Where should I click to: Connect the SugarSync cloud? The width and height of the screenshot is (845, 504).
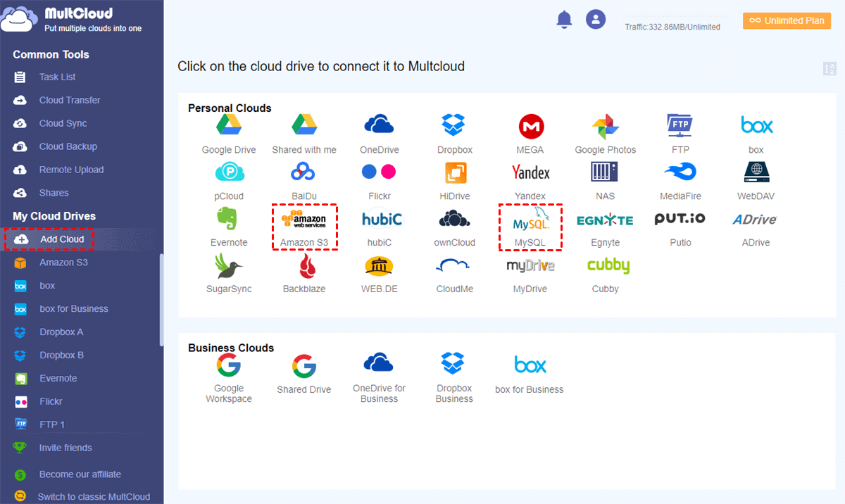pos(229,273)
